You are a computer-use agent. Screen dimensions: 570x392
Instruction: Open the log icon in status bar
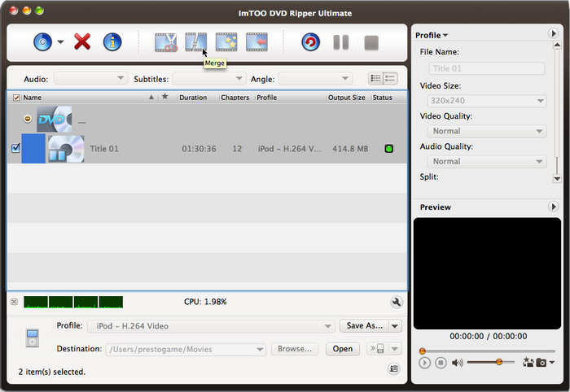tap(393, 368)
